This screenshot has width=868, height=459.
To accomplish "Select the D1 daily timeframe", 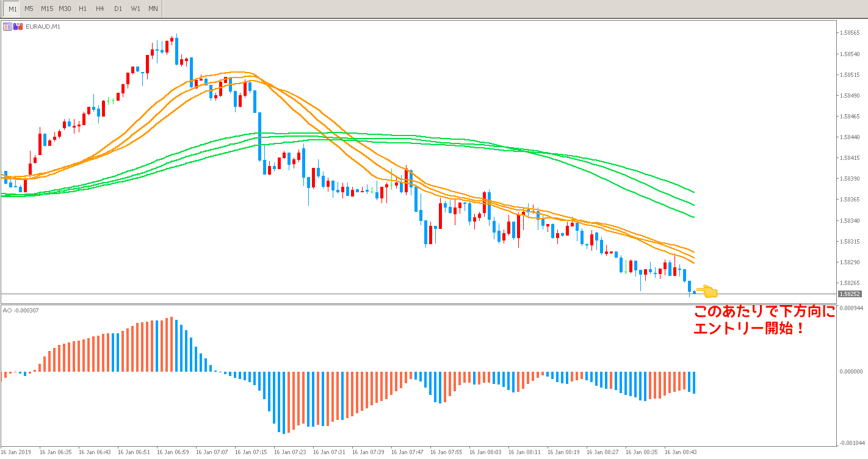I will [x=118, y=9].
